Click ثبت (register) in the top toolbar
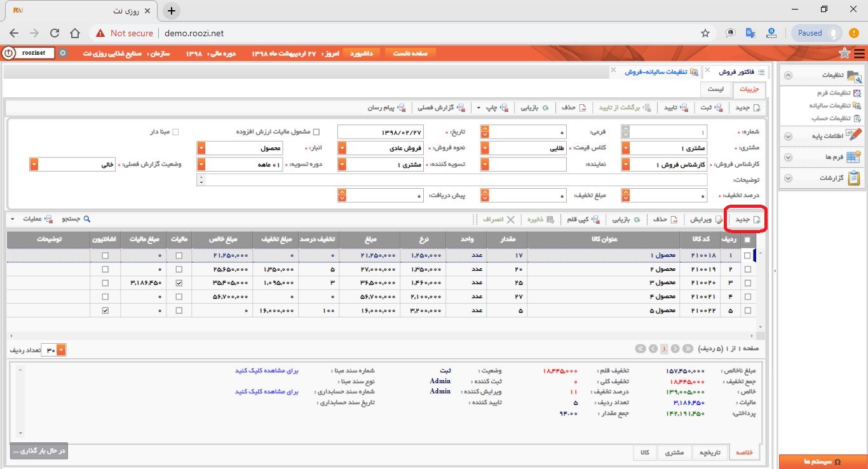 pyautogui.click(x=711, y=107)
